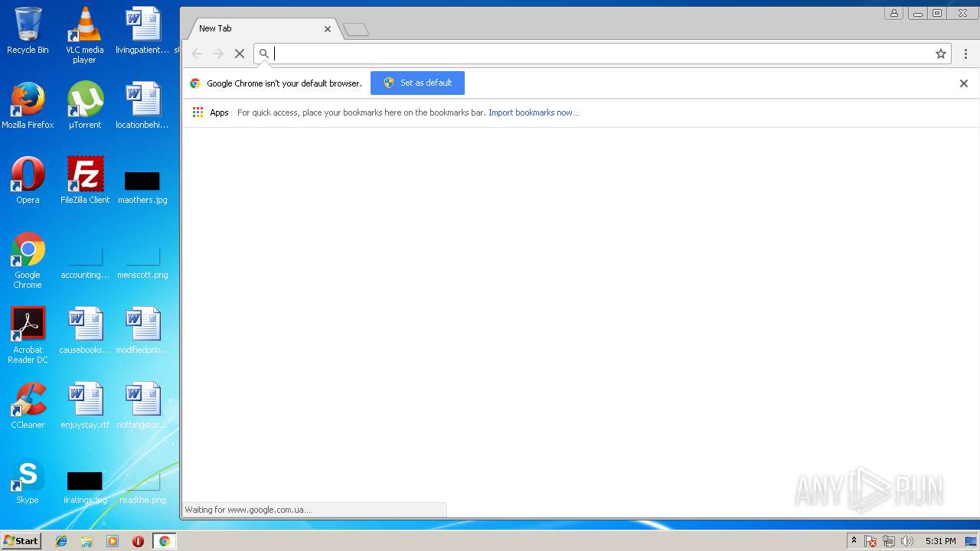Open the Windows Start menu
The width and height of the screenshot is (980, 551).
pos(21,541)
